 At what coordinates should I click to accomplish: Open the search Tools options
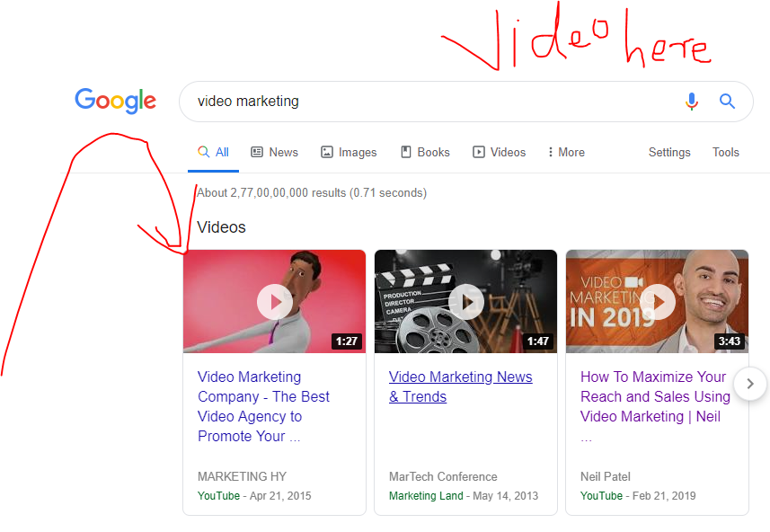click(x=725, y=153)
